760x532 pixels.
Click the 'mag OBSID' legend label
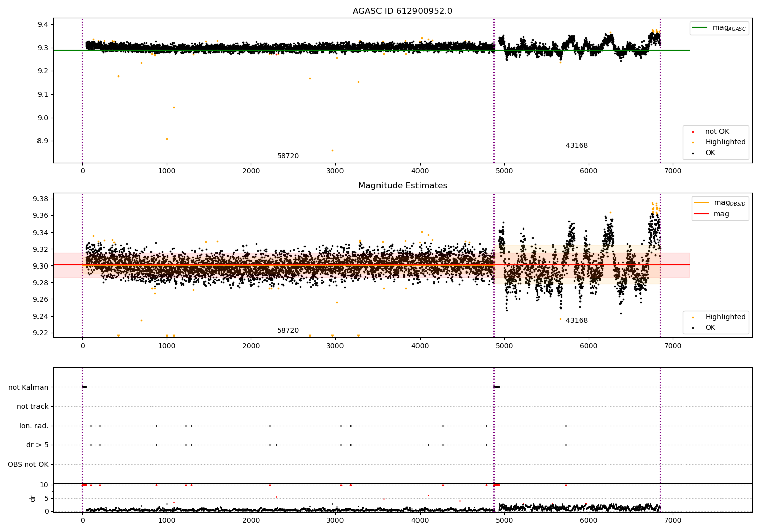(730, 203)
